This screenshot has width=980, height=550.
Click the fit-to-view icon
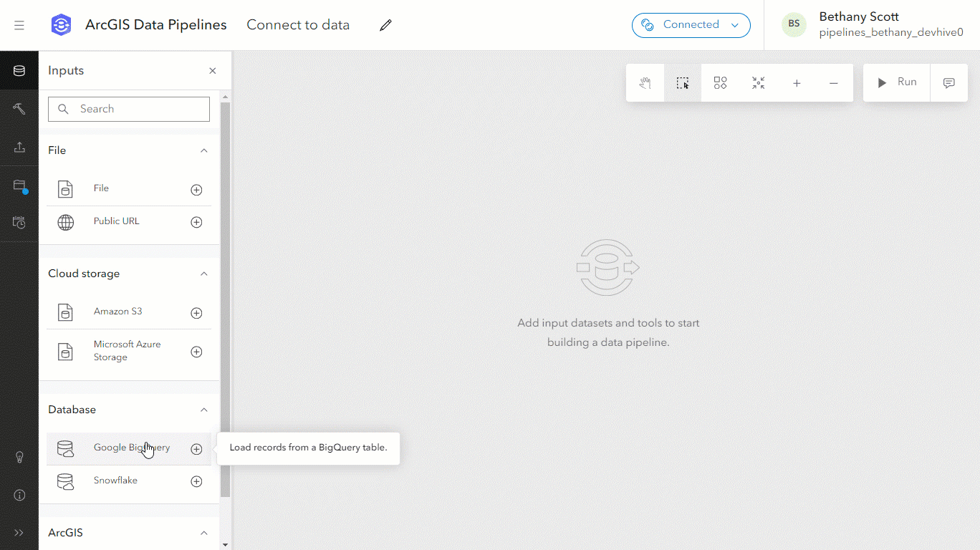pos(759,83)
